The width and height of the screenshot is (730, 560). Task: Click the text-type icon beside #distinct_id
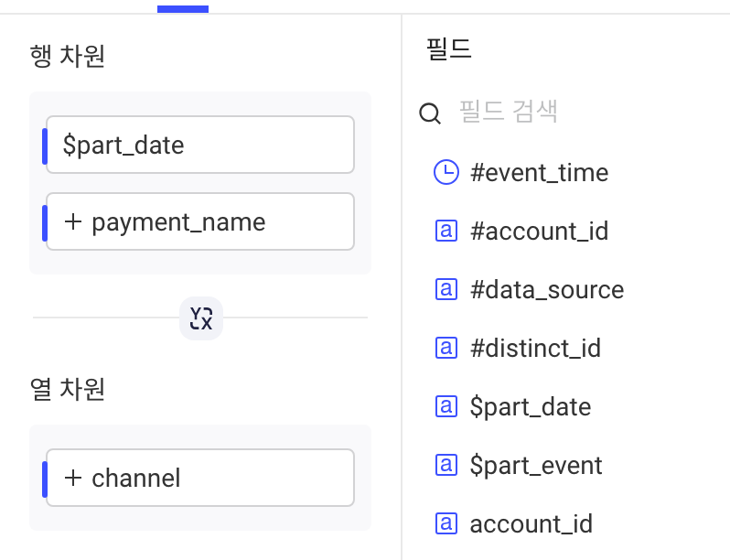(446, 349)
